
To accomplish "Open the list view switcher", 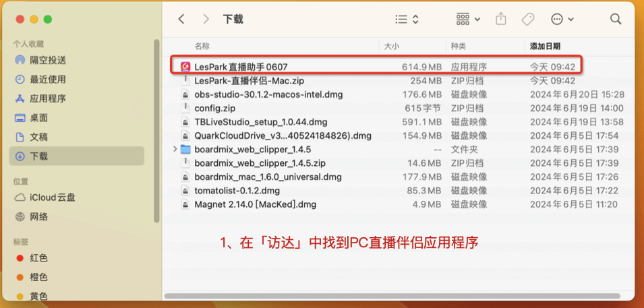I will pyautogui.click(x=407, y=19).
